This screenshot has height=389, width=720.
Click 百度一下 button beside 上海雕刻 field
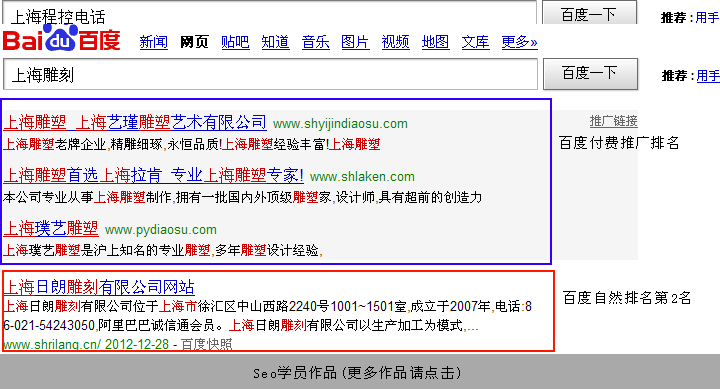click(x=591, y=73)
